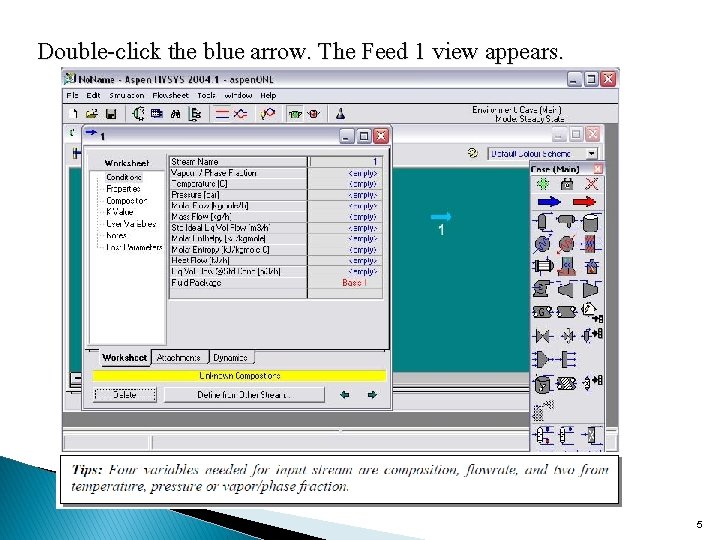Viewport: 720px width, 540px height.
Task: Select Notes in the Worksheet tree
Action: pos(116,236)
